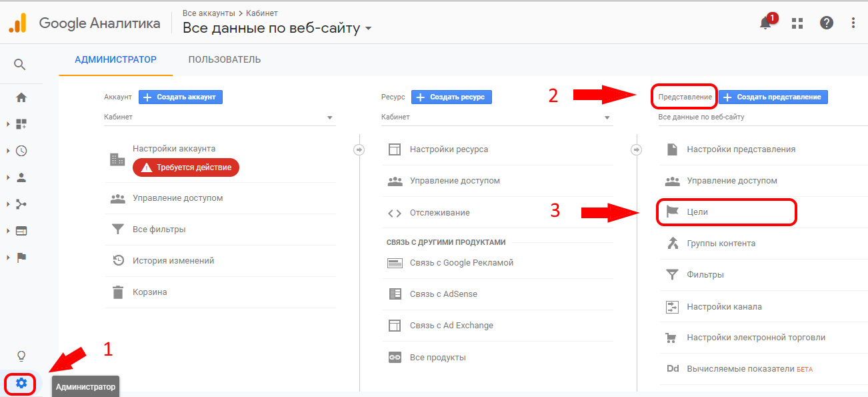Open the property Кабинет dropdown

tap(497, 117)
